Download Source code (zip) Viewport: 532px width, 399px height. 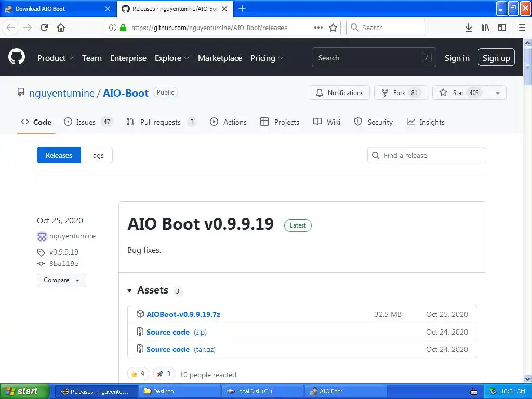pos(177,332)
